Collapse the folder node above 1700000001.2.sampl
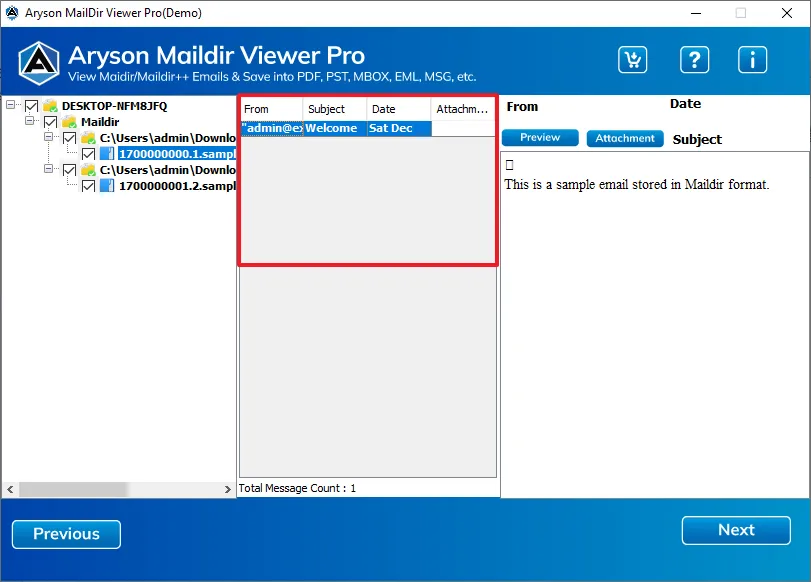Image resolution: width=811 pixels, height=582 pixels. 48,169
